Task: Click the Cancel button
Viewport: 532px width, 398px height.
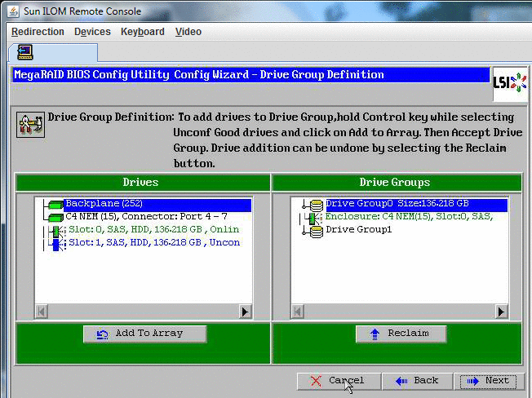Action: click(339, 382)
